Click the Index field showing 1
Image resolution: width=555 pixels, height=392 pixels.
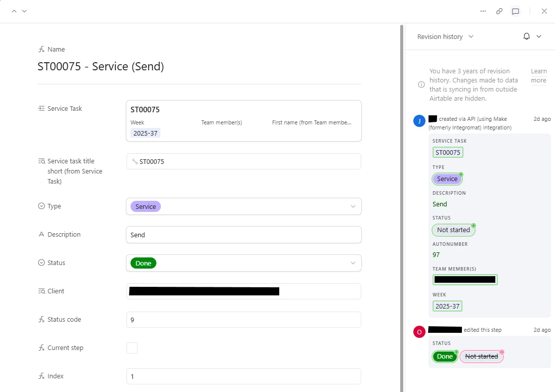243,376
